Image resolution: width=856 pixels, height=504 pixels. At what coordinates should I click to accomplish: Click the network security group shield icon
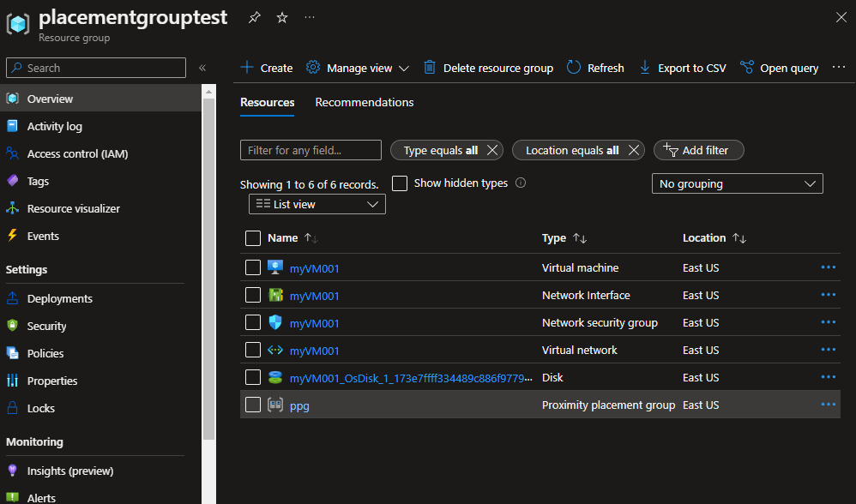pyautogui.click(x=275, y=322)
